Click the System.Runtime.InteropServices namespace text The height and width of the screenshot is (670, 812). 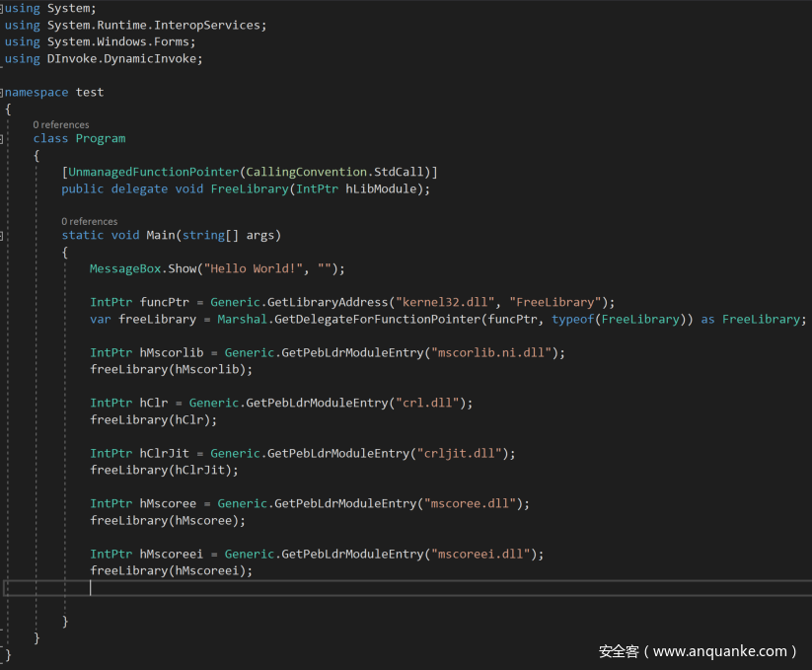[156, 25]
